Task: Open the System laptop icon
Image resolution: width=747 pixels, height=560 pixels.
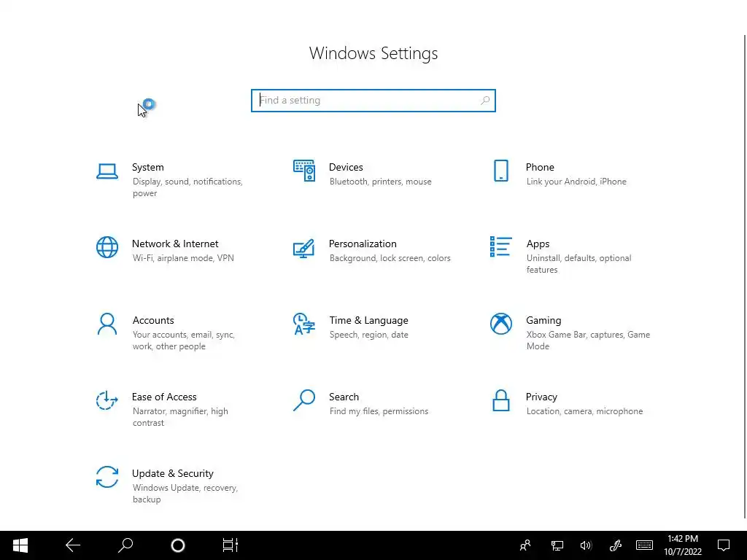Action: 107,171
